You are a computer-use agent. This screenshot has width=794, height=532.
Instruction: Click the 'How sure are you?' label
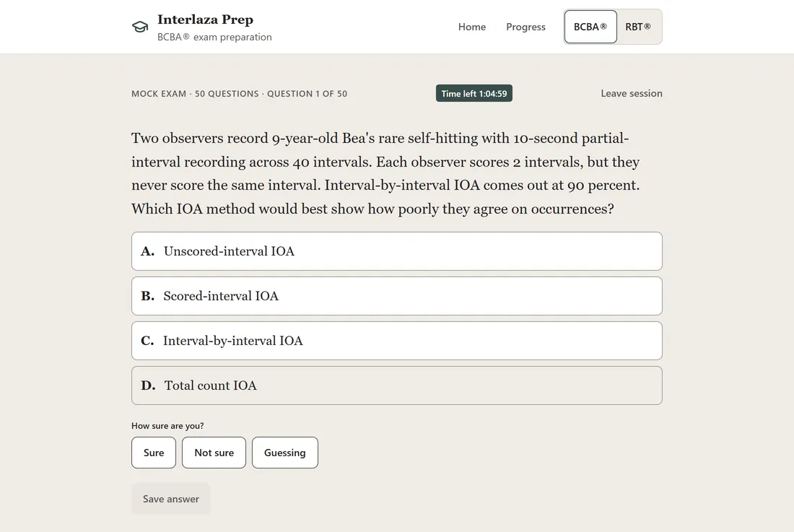(167, 426)
